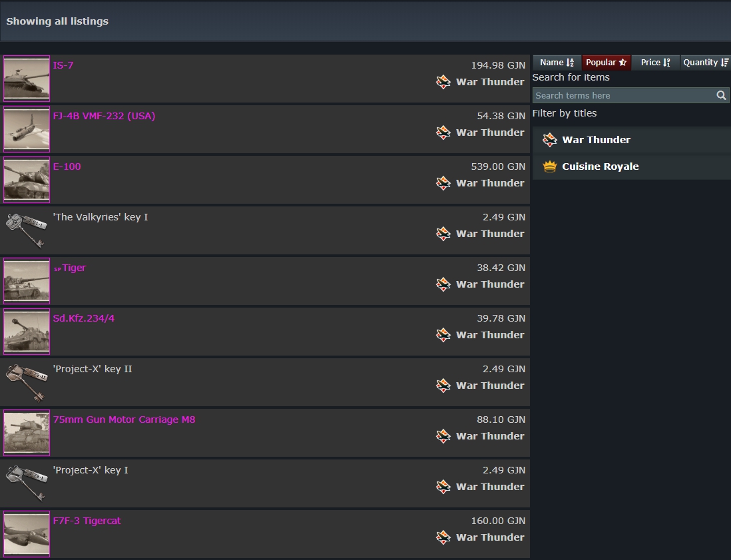This screenshot has width=731, height=560.
Task: Click War Thunder logo in F7F-3 Tigercat row
Action: [x=443, y=537]
